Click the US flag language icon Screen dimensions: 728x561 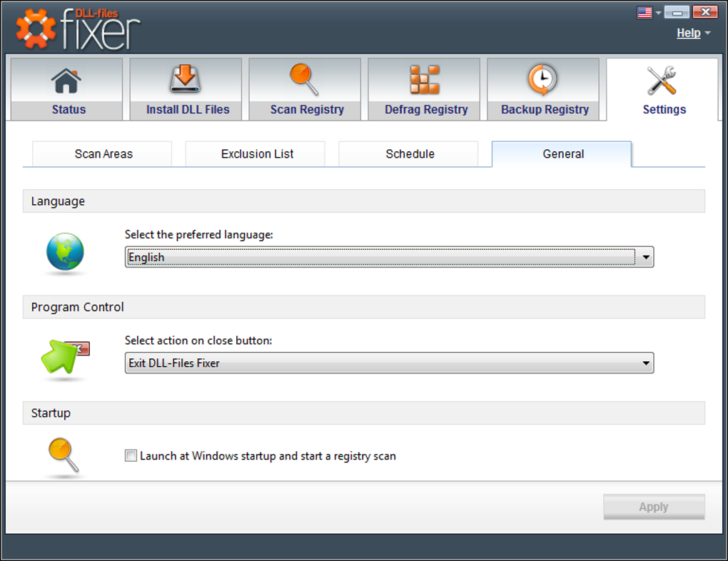click(x=644, y=13)
